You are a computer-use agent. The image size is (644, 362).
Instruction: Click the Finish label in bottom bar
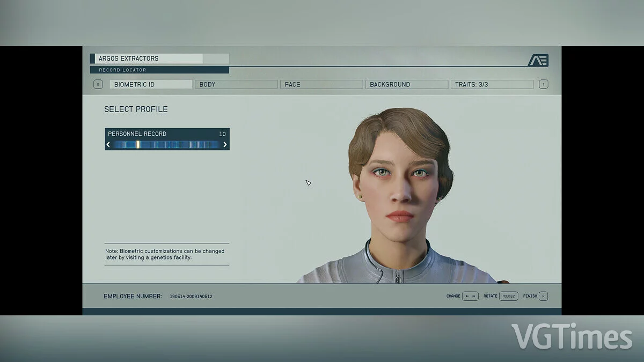(530, 296)
